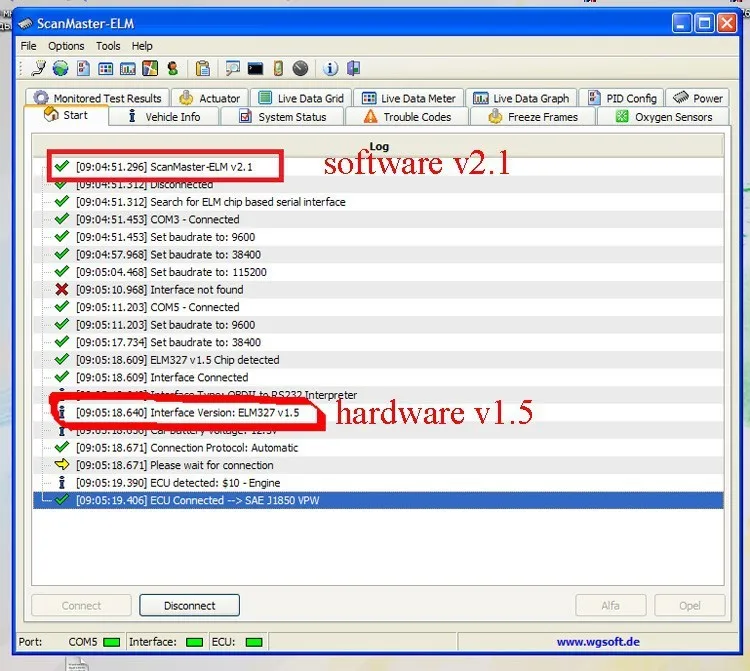Viewport: 750px width, 671px height.
Task: Open the Options menu
Action: (x=66, y=46)
